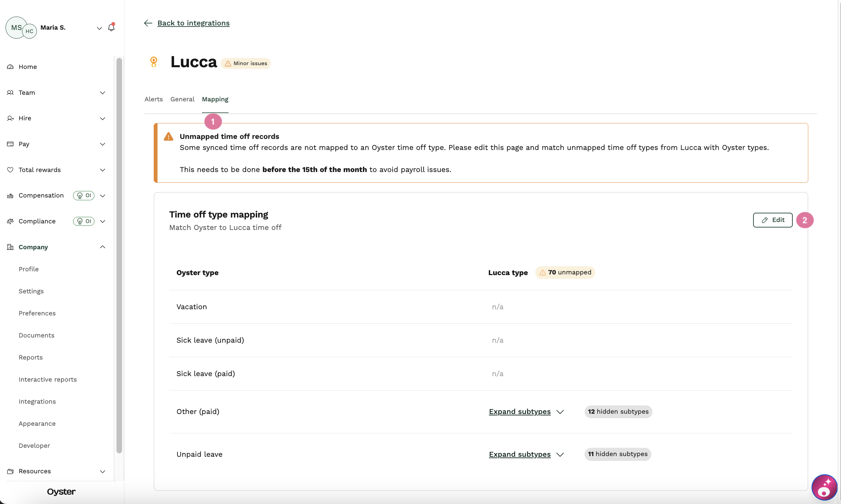Open Interactive reports page
841x504 pixels.
coord(48,380)
